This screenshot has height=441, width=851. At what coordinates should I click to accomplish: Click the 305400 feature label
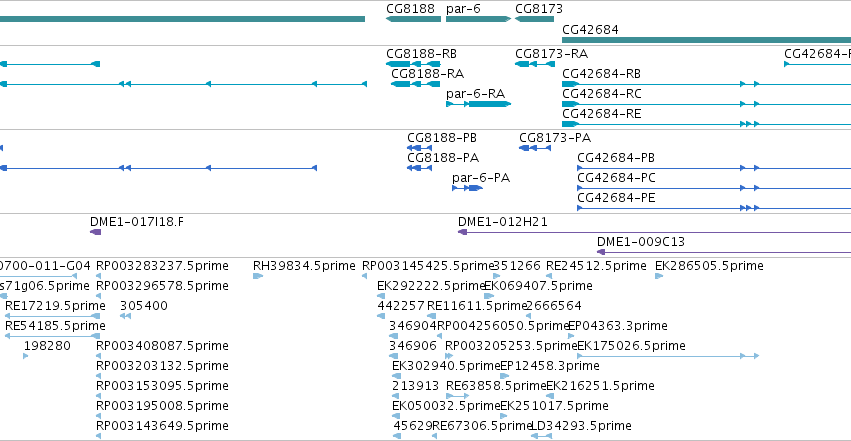(x=144, y=306)
